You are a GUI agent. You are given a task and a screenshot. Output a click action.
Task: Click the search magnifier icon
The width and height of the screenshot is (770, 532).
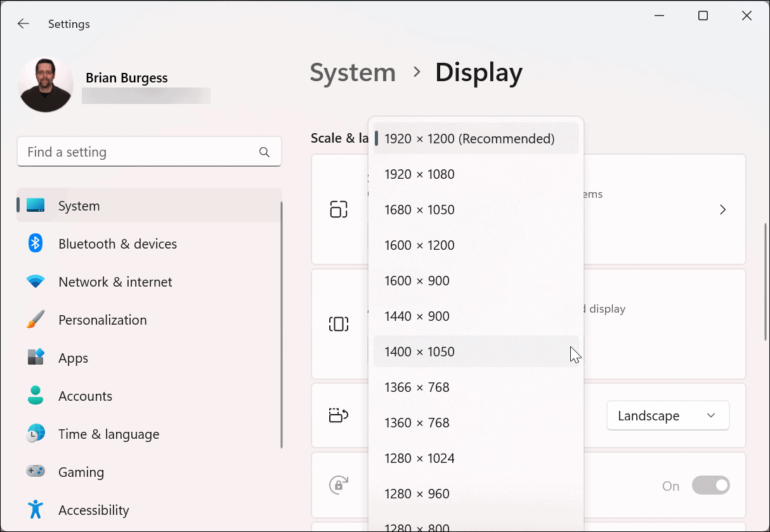[x=264, y=152]
